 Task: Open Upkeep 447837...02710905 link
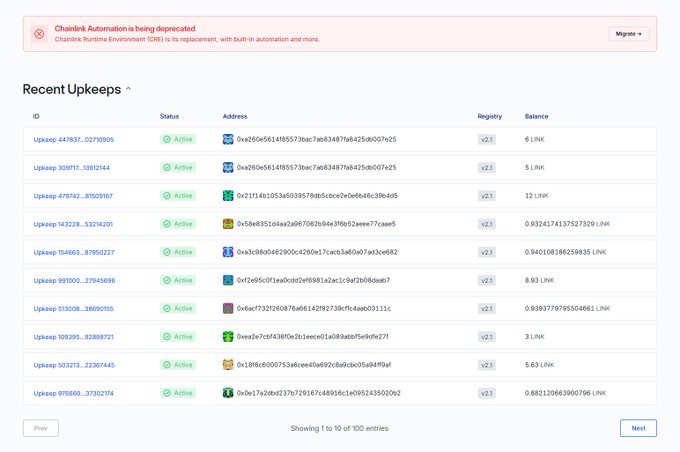click(74, 140)
